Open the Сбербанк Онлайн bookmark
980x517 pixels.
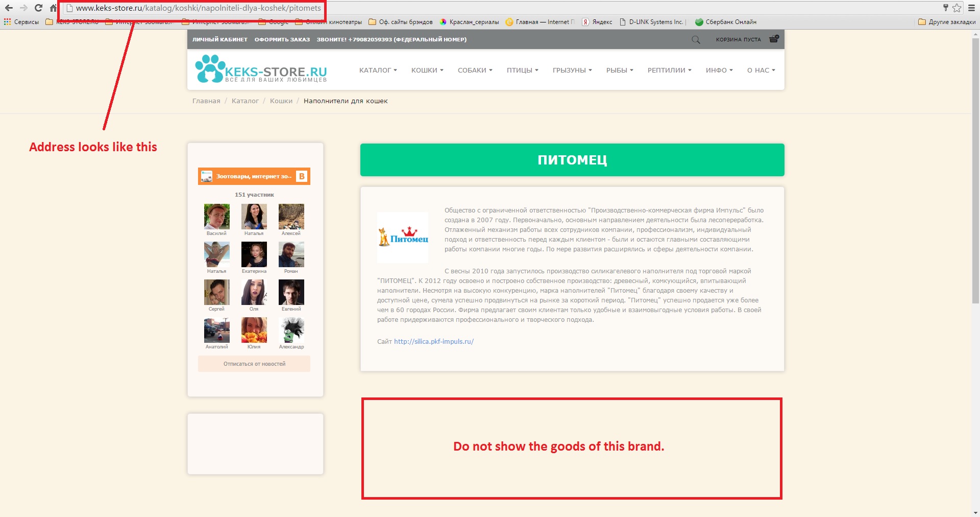[726, 22]
